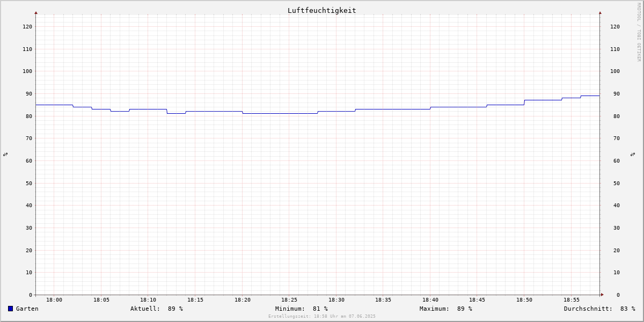Click the right axis 0 label
The height and width of the screenshot is (322, 644).
pyautogui.click(x=618, y=295)
